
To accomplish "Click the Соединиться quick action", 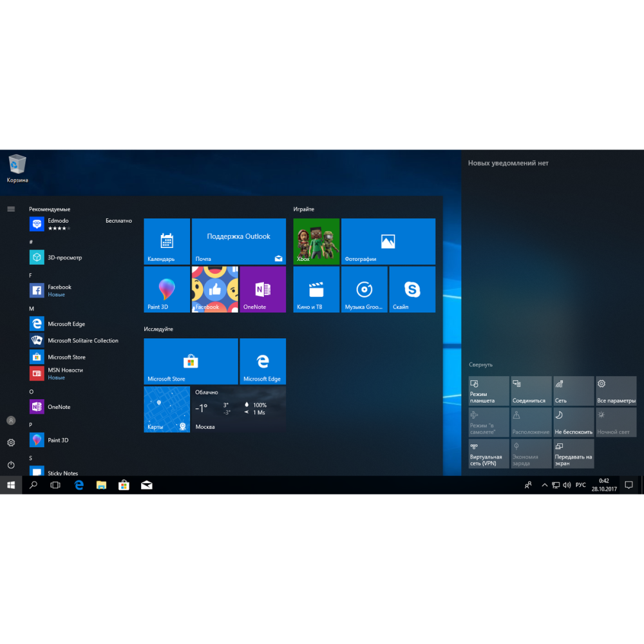I will tap(530, 390).
